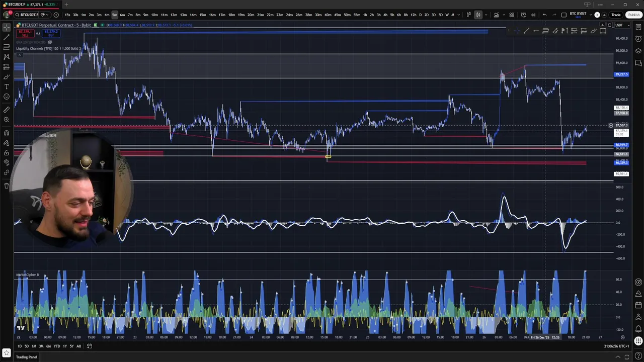Select rectangle tool in floating favorites toolbar
This screenshot has height=362, width=644.
(603, 31)
